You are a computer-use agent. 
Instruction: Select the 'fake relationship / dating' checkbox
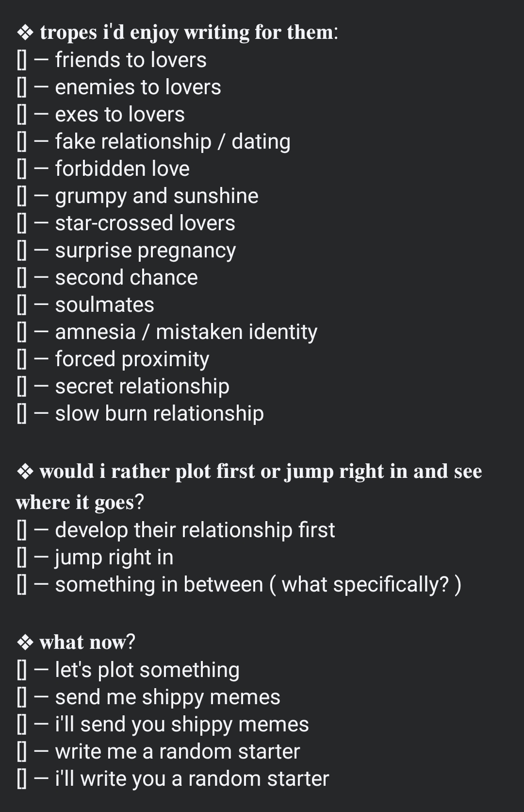(x=22, y=142)
